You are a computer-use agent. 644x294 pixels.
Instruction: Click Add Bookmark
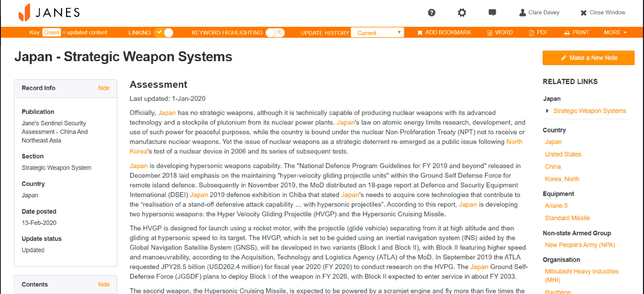444,33
